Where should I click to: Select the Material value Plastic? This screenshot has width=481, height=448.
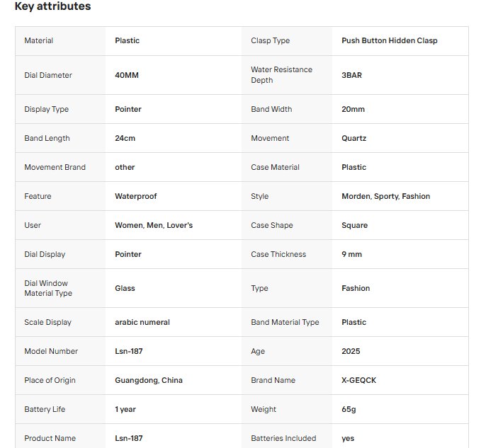[127, 40]
